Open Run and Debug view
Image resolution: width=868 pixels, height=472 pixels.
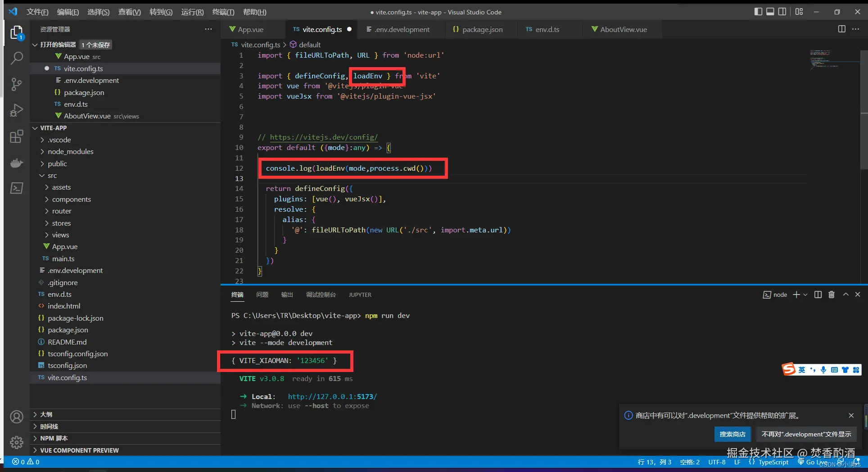(x=17, y=110)
